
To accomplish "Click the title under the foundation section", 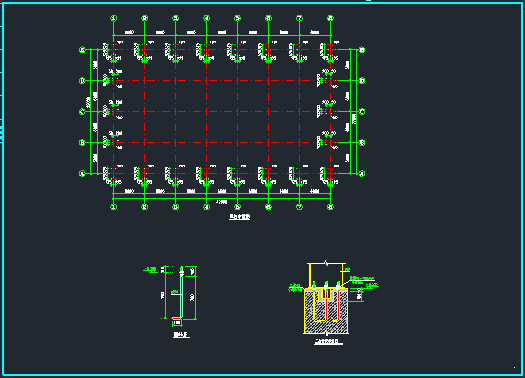I will (x=328, y=342).
